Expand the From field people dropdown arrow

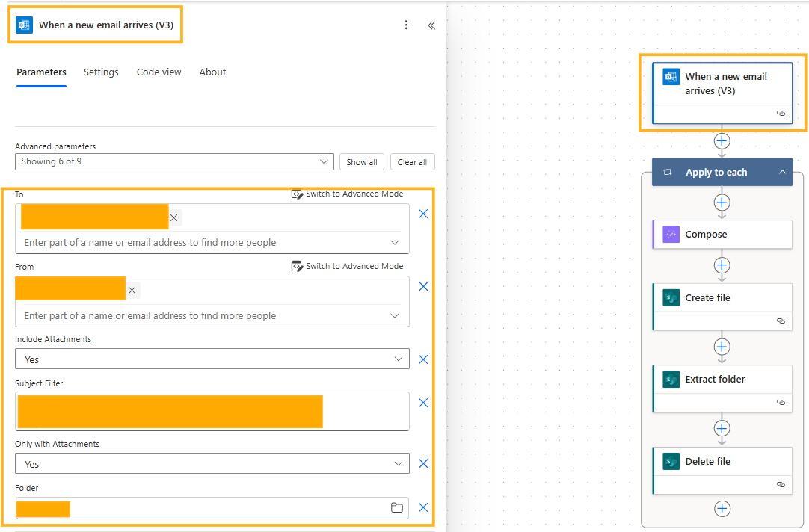[x=395, y=315]
